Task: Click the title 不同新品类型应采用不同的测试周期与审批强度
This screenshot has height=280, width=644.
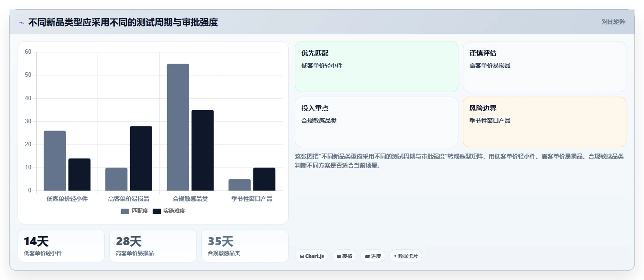Action: click(x=123, y=23)
